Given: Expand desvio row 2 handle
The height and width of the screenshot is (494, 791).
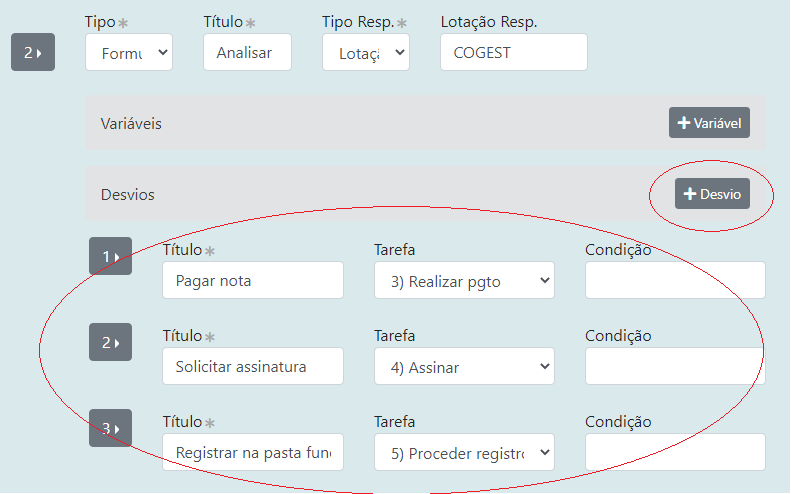Looking at the screenshot, I should [x=110, y=343].
